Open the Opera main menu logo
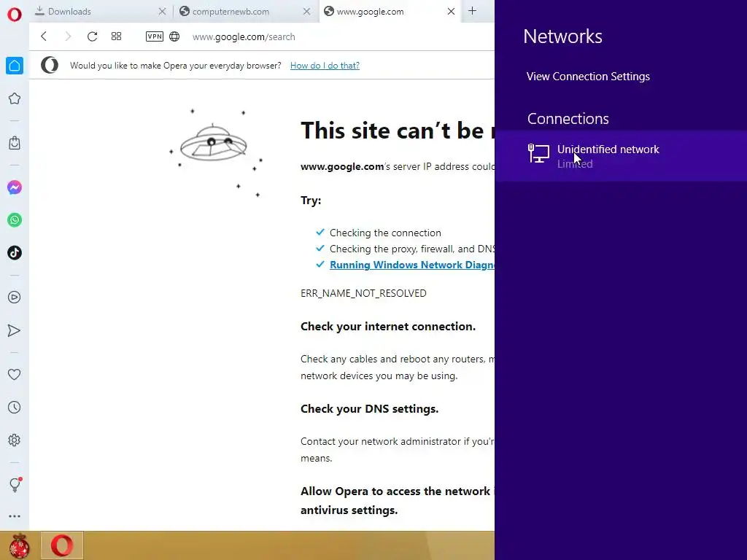This screenshot has height=560, width=747. click(x=15, y=14)
